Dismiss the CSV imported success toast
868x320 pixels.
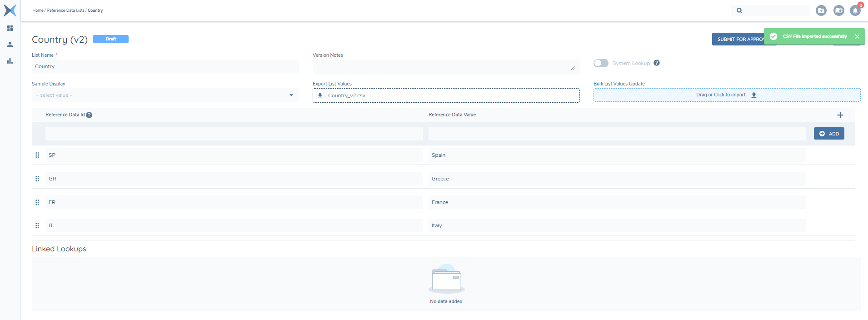[x=857, y=36]
